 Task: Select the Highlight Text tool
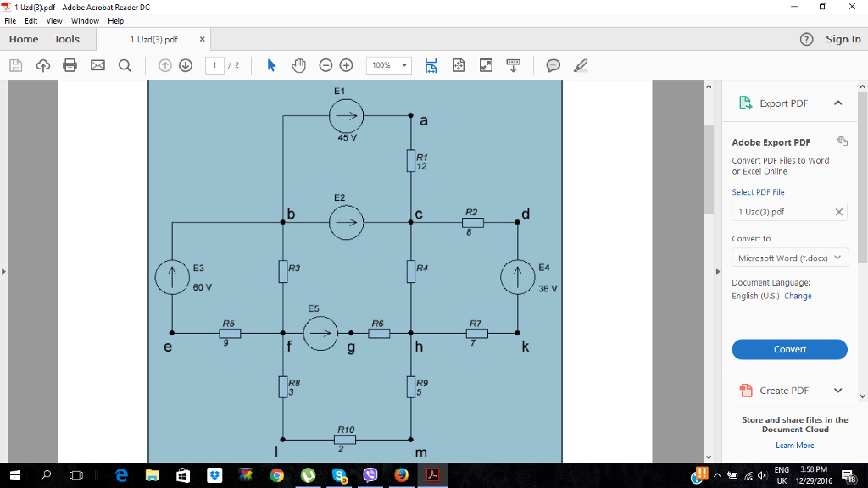coord(580,64)
